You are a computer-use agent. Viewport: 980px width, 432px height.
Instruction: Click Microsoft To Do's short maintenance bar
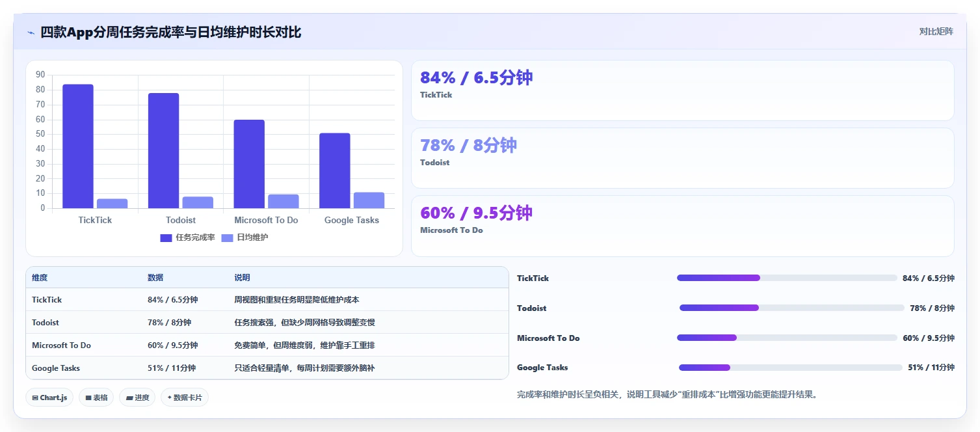pyautogui.click(x=284, y=202)
